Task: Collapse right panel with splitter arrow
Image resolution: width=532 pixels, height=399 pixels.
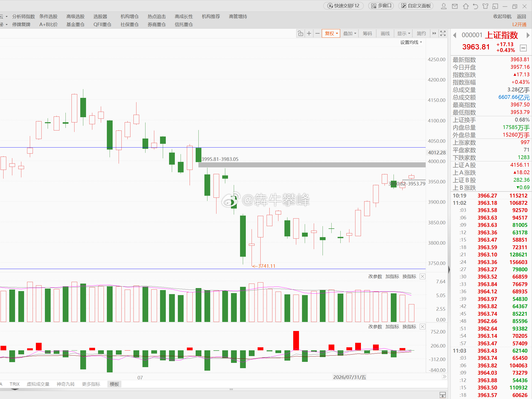Action: tap(449, 270)
